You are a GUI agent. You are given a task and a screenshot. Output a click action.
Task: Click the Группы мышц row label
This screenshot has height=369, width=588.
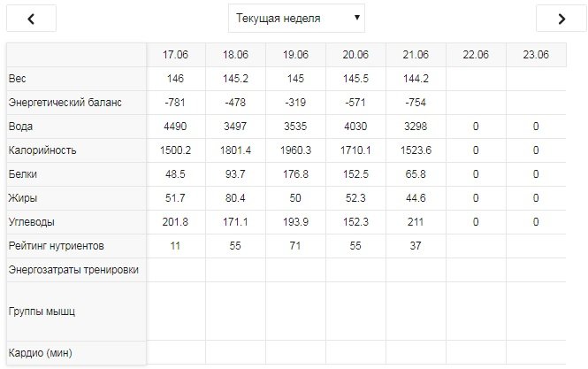pyautogui.click(x=42, y=311)
